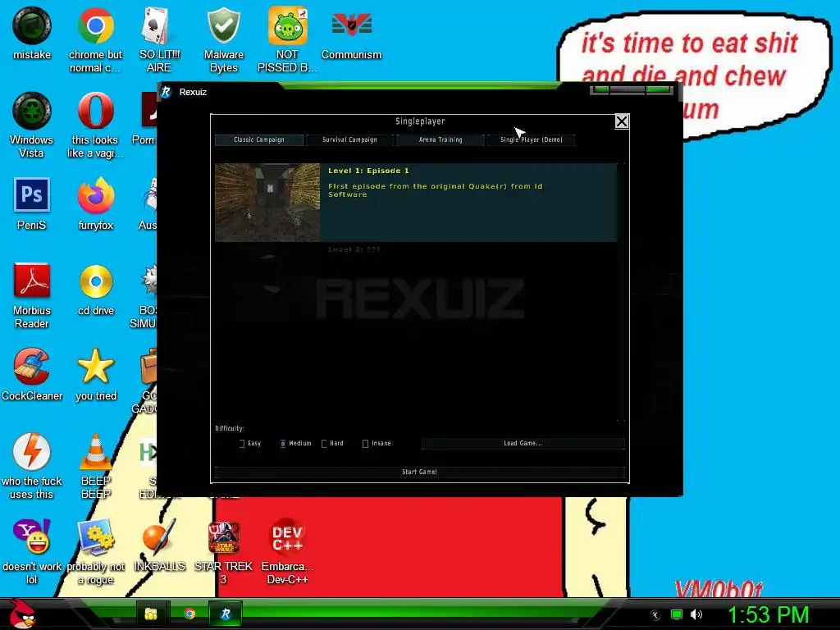Switch to the Survival Campaign tab
840x630 pixels.
(349, 139)
